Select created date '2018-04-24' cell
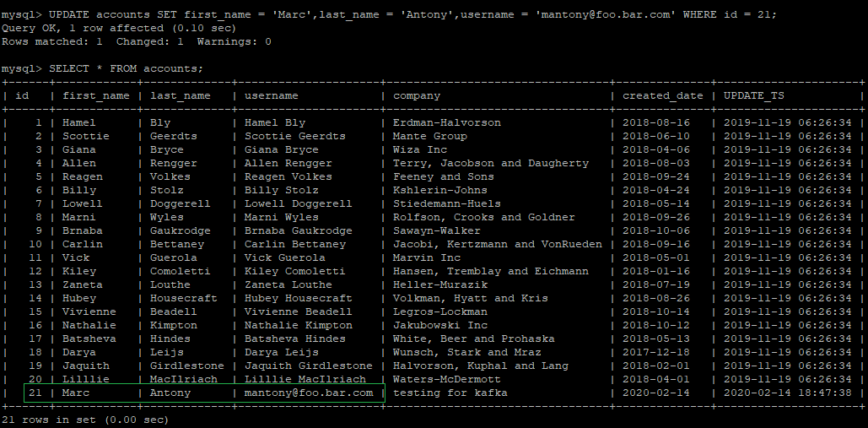 tap(656, 190)
